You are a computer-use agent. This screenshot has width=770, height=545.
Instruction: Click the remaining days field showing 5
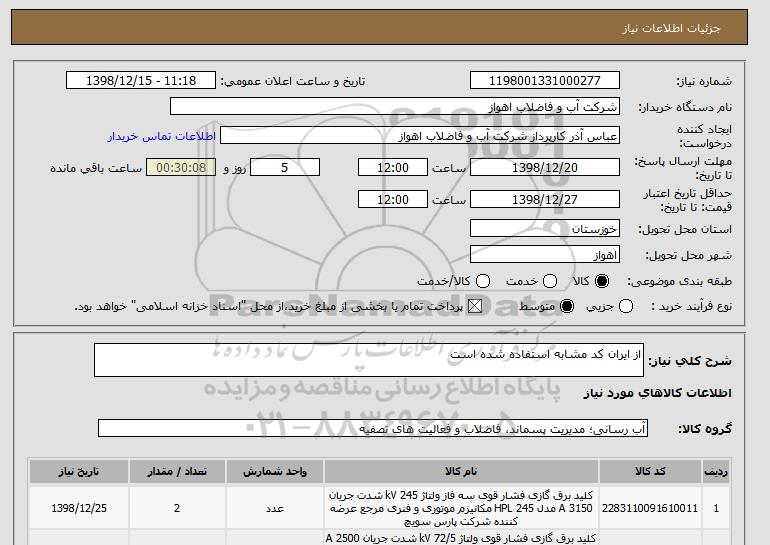285,167
